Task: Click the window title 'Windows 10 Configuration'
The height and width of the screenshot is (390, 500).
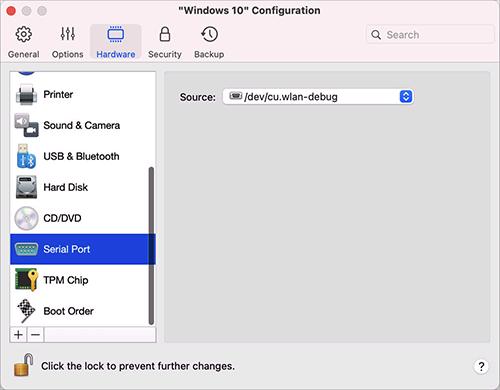Action: click(249, 11)
